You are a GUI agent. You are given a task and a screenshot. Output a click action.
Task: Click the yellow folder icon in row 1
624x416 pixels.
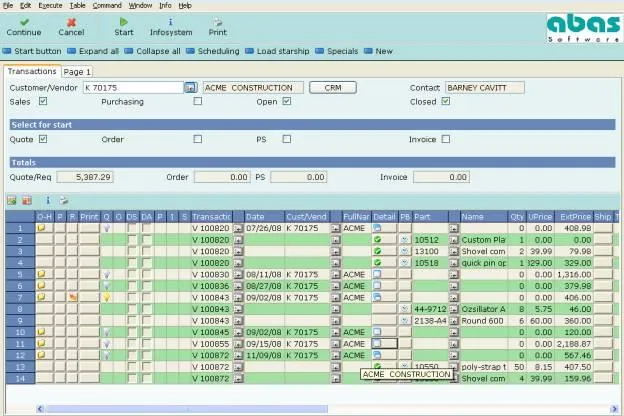point(41,228)
